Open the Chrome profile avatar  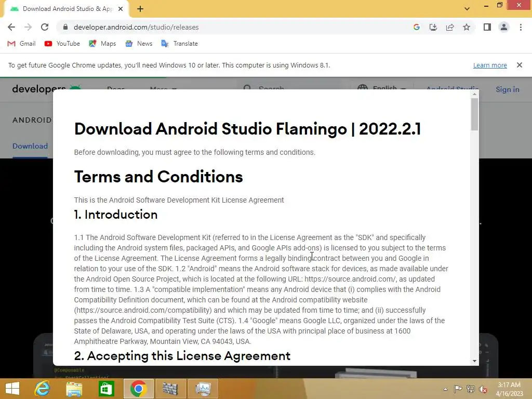(x=504, y=27)
